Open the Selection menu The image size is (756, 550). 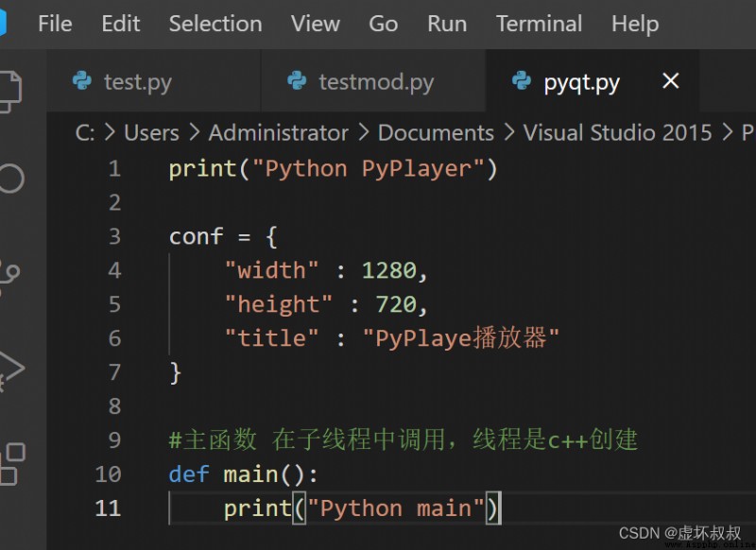tap(215, 24)
